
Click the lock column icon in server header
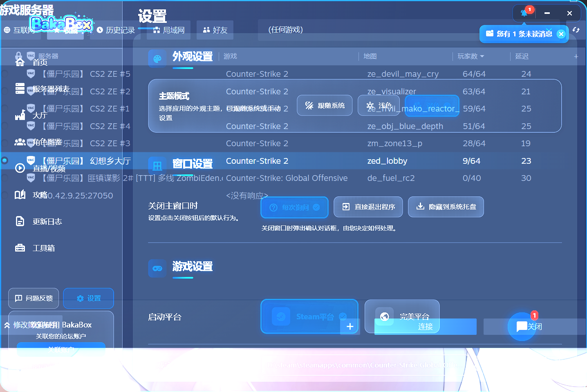pyautogui.click(x=18, y=56)
